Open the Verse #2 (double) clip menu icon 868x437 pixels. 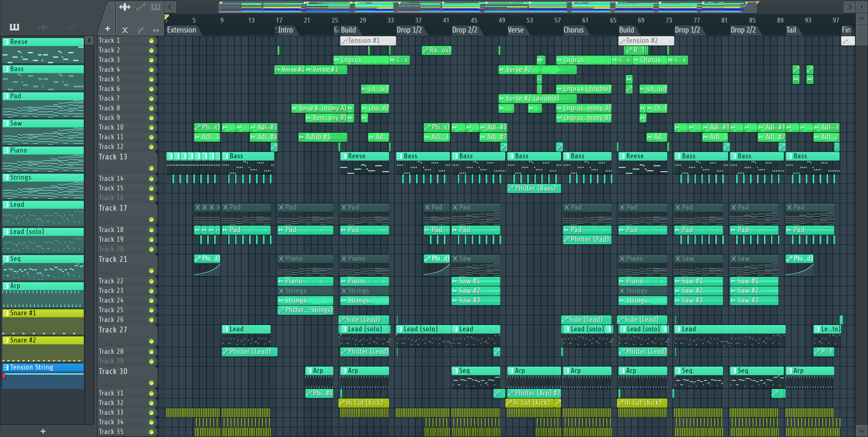coord(502,99)
